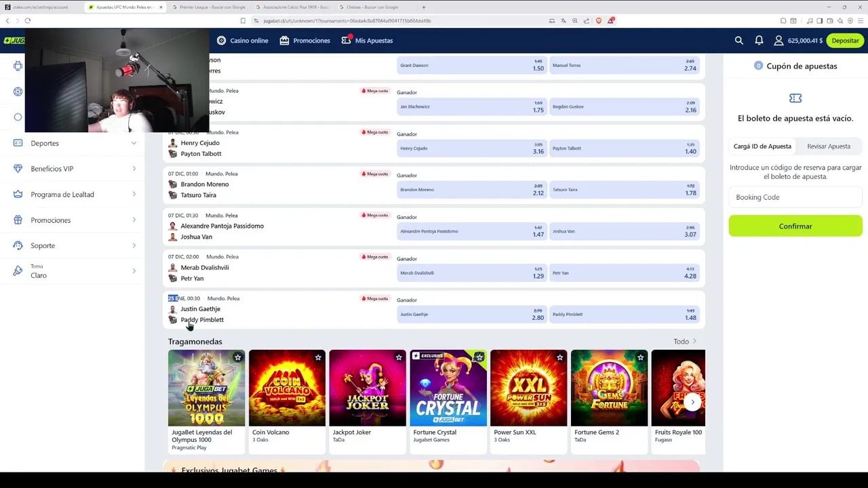Screen dimensions: 868x488
Task: Click the green Depositar button
Action: point(845,41)
